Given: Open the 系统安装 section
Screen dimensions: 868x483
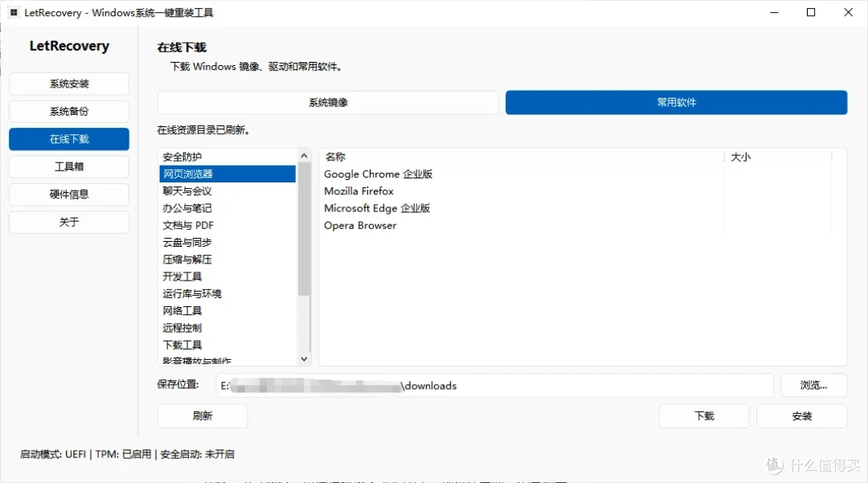Looking at the screenshot, I should (x=69, y=84).
